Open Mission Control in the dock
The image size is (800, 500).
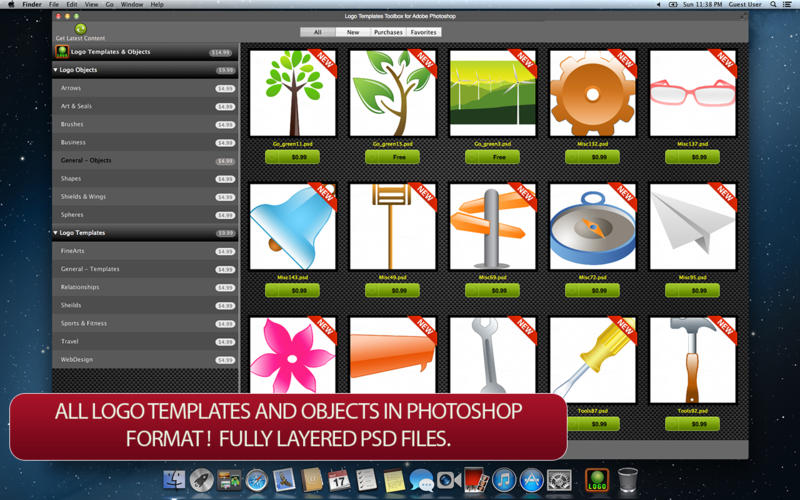point(229,480)
